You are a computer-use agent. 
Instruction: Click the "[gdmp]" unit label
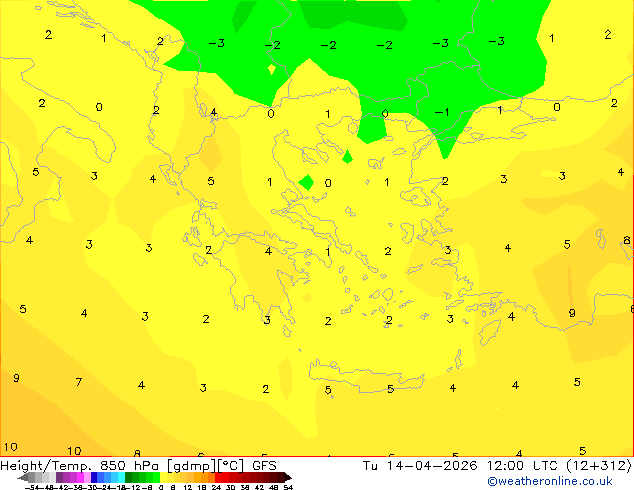(x=192, y=466)
